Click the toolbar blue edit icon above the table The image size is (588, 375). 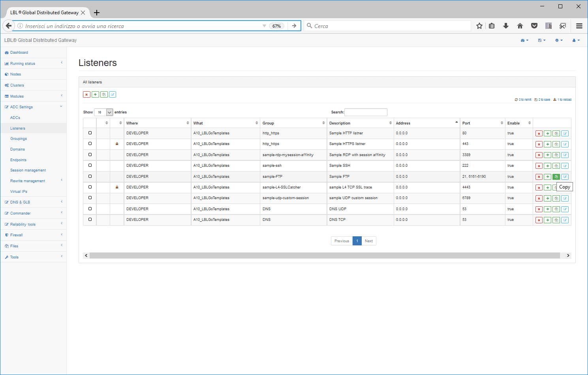tap(113, 94)
